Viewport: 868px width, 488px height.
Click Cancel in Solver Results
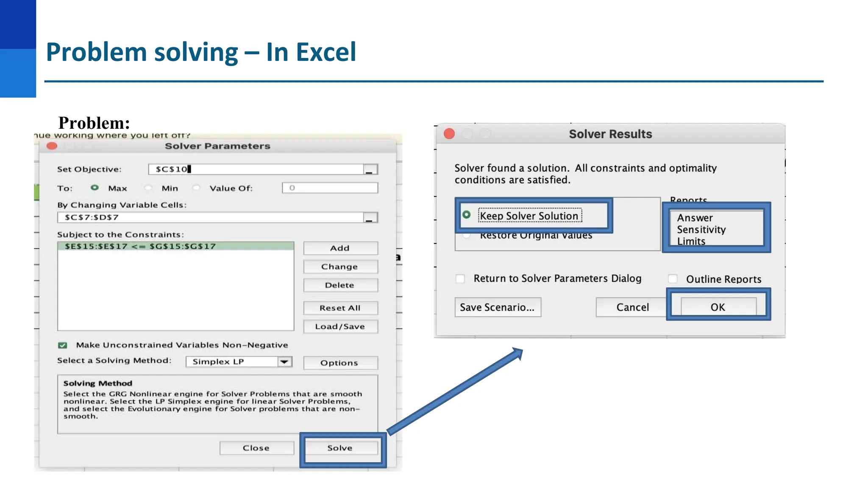(x=632, y=307)
